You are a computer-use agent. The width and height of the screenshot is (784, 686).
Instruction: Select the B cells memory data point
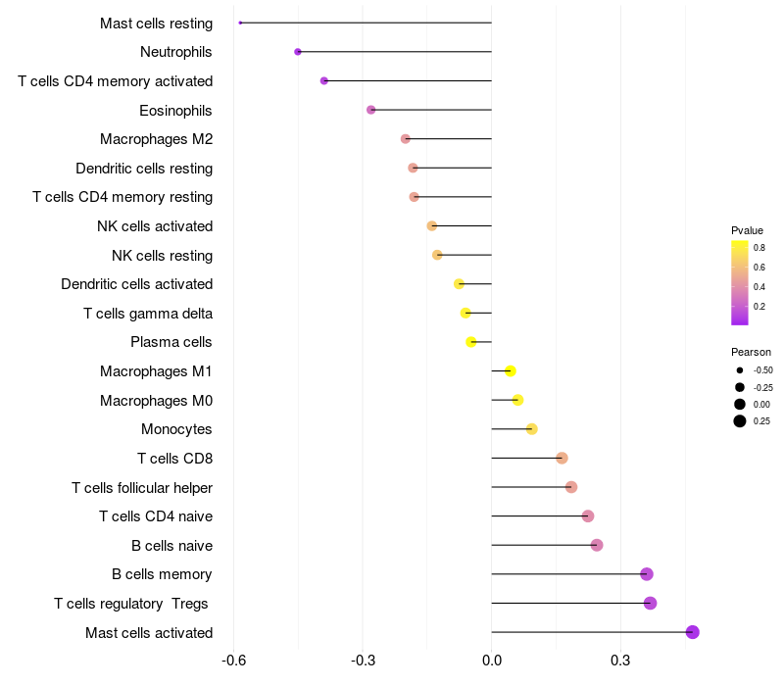pyautogui.click(x=647, y=574)
